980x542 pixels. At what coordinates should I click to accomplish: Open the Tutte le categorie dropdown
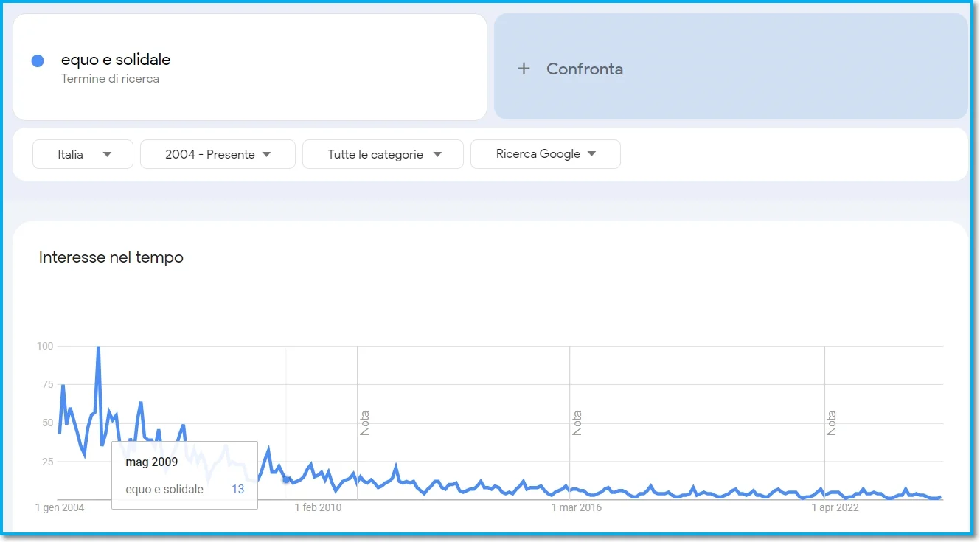click(383, 154)
